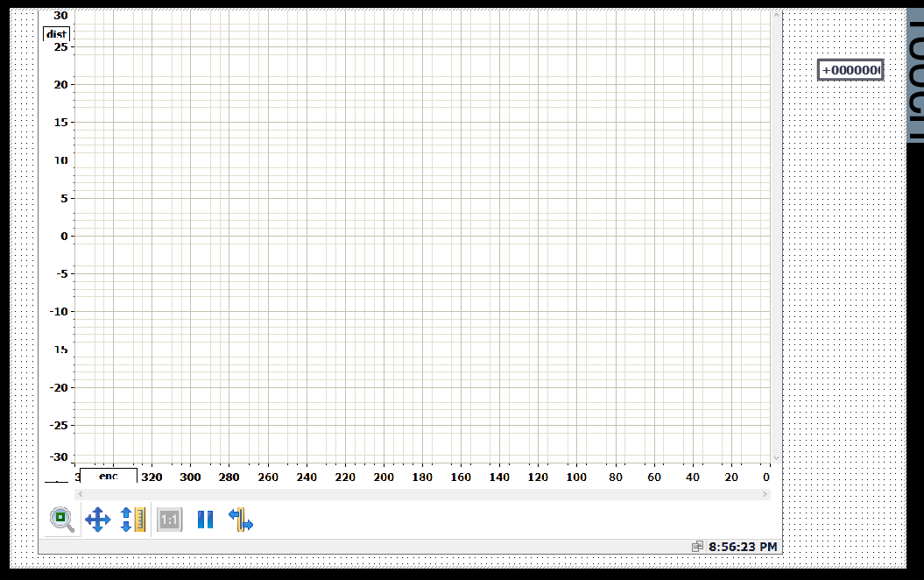Open the status bar window icon beside the clock
This screenshot has width=924, height=580.
(x=698, y=547)
